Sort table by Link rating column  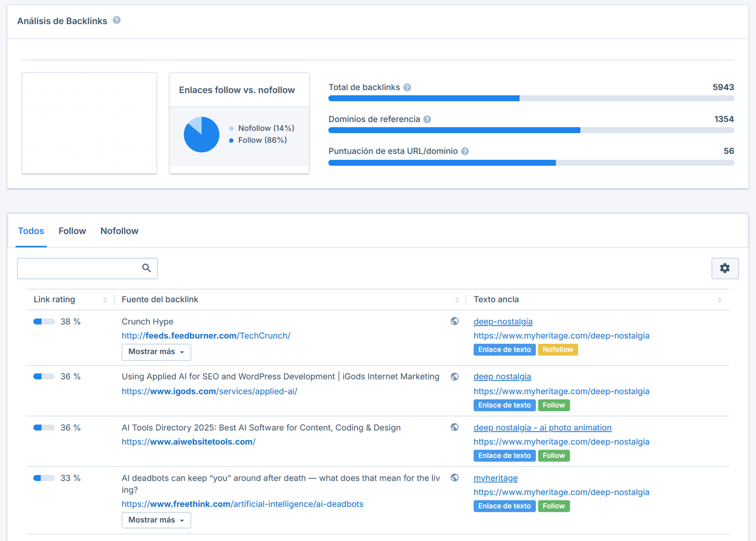point(105,300)
